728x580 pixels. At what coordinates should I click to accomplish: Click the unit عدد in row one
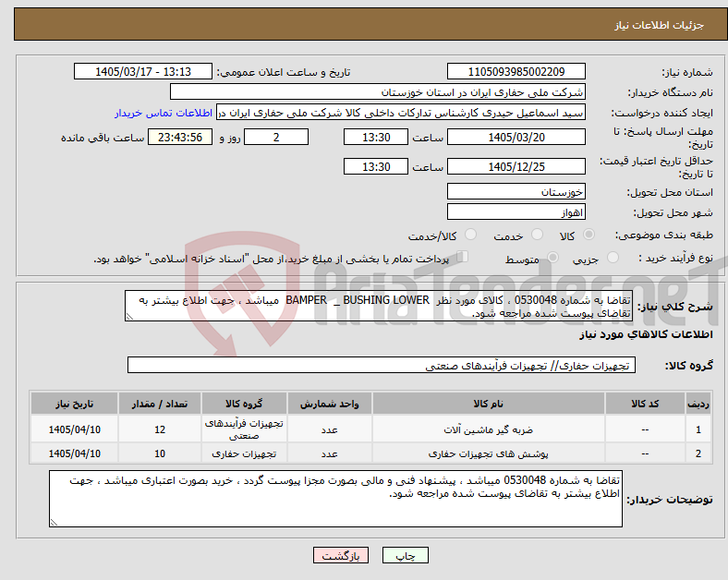point(329,429)
